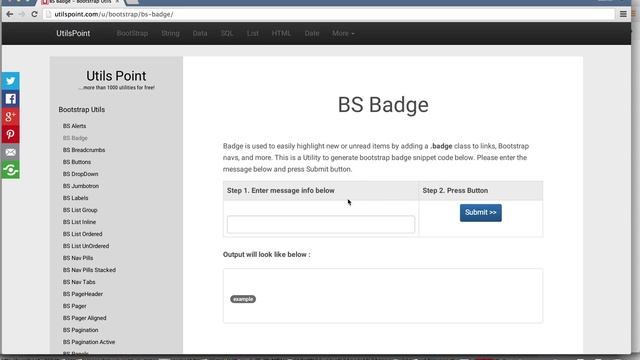Screen dimensions: 640x360
Task: Select the BS Badge browser tab
Action: (x=80, y=2)
